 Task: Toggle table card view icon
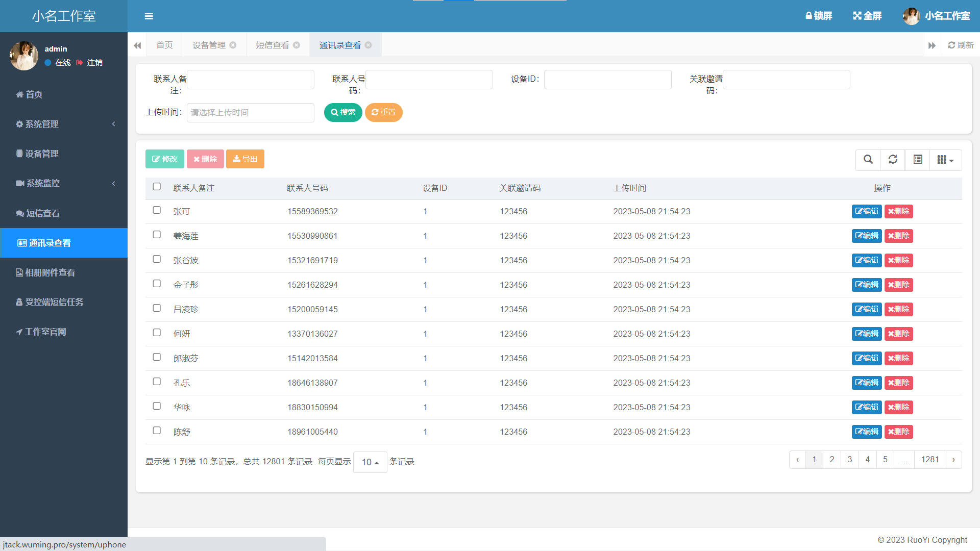tap(917, 160)
